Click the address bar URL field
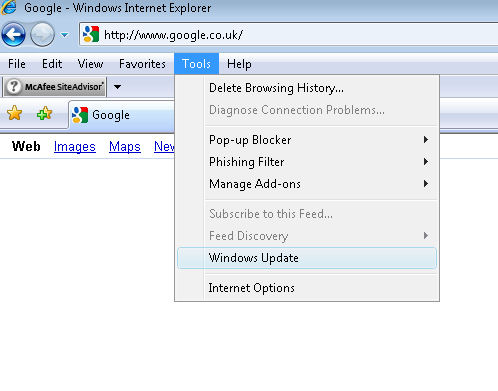The height and width of the screenshot is (391, 498). click(x=289, y=35)
